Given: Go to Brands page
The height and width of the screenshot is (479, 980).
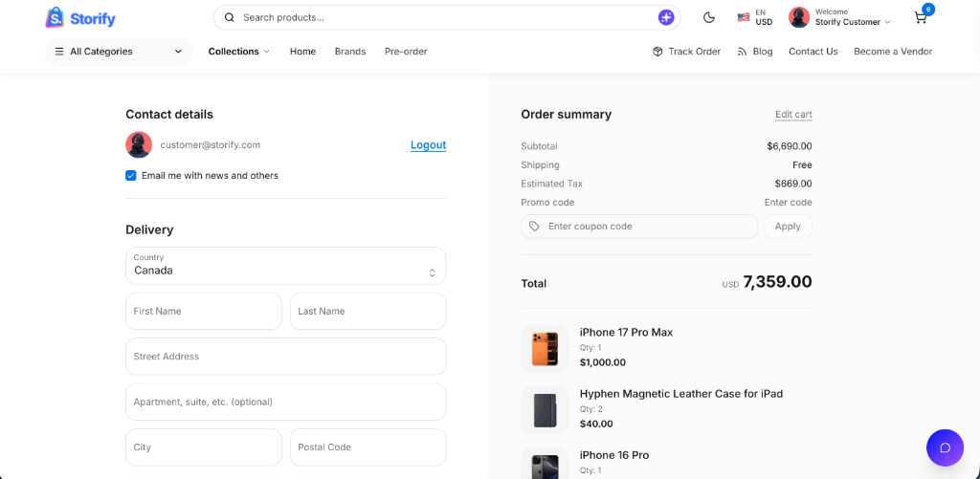Looking at the screenshot, I should coord(350,52).
